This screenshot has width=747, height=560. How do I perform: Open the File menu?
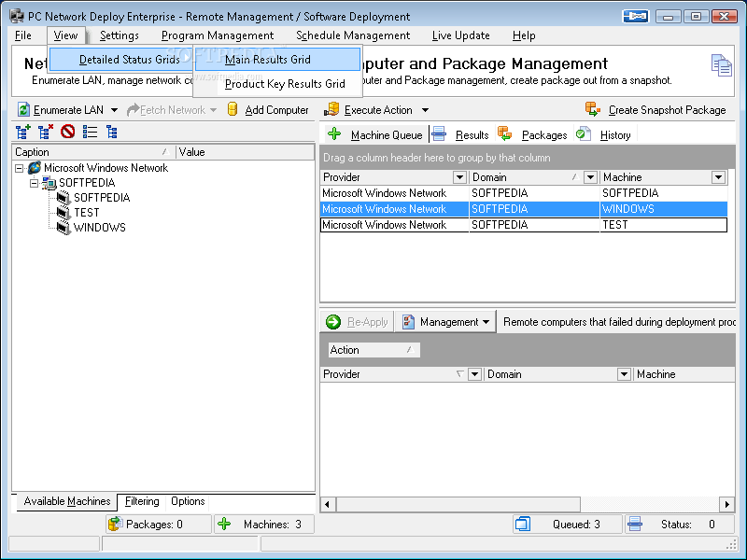coord(22,35)
